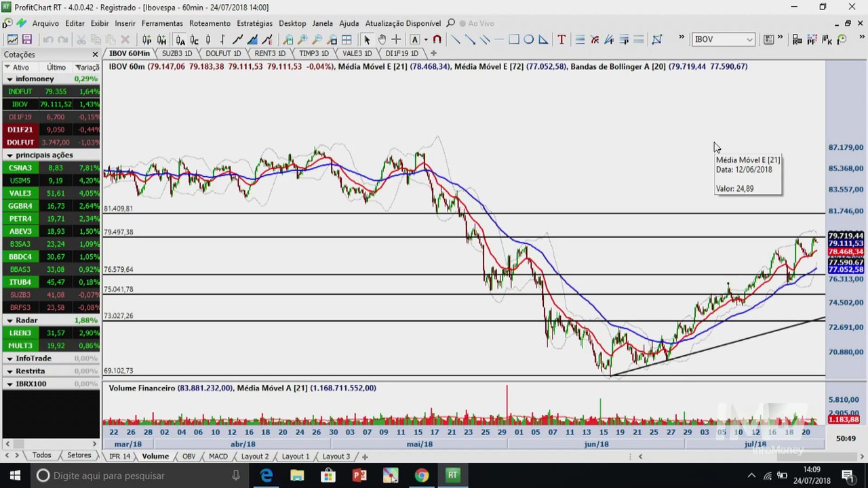The height and width of the screenshot is (488, 868).
Task: Select the DOLFUT row in quotes list
Action: [51, 142]
